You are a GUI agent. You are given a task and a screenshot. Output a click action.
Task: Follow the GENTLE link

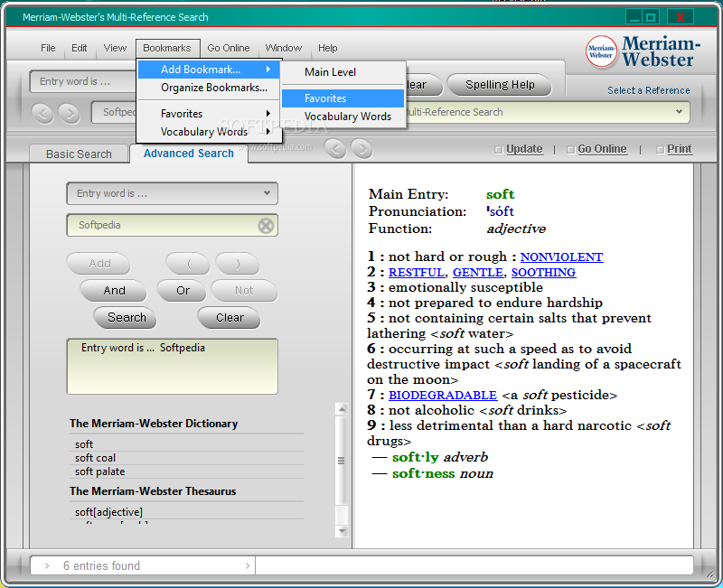point(478,273)
